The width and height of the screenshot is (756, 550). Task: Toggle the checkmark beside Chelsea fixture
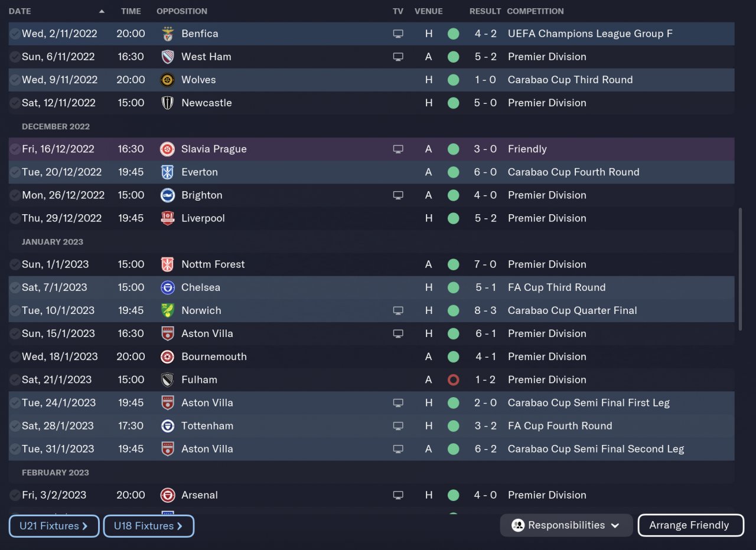[15, 287]
